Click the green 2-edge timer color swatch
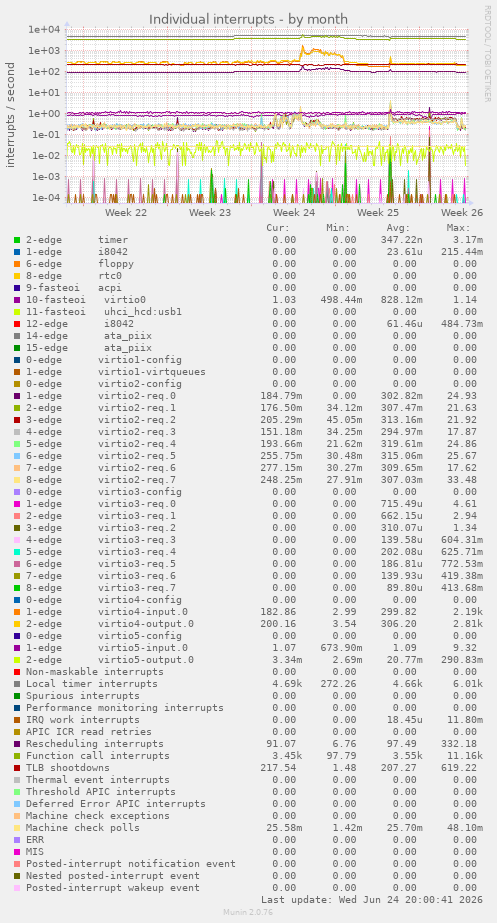 tap(17, 240)
